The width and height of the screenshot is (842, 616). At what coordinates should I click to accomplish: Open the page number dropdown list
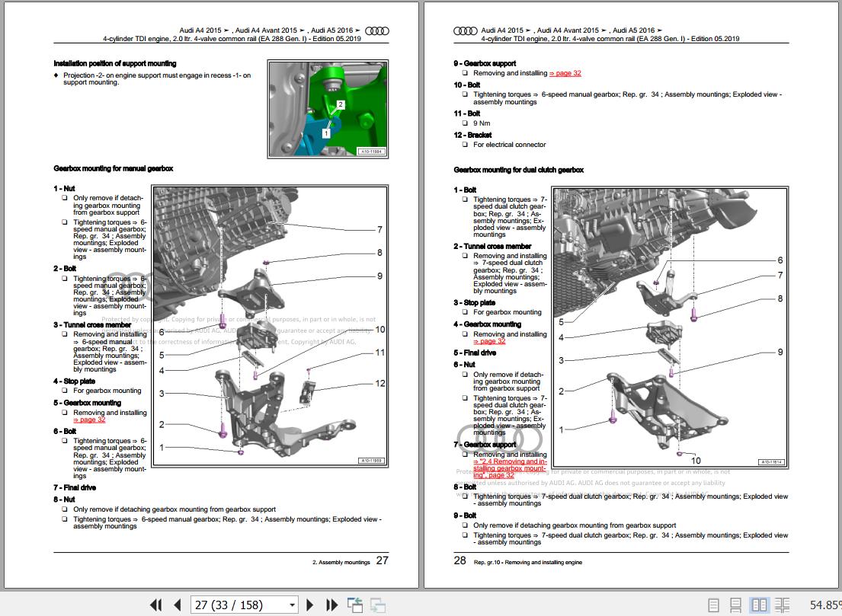(x=292, y=605)
